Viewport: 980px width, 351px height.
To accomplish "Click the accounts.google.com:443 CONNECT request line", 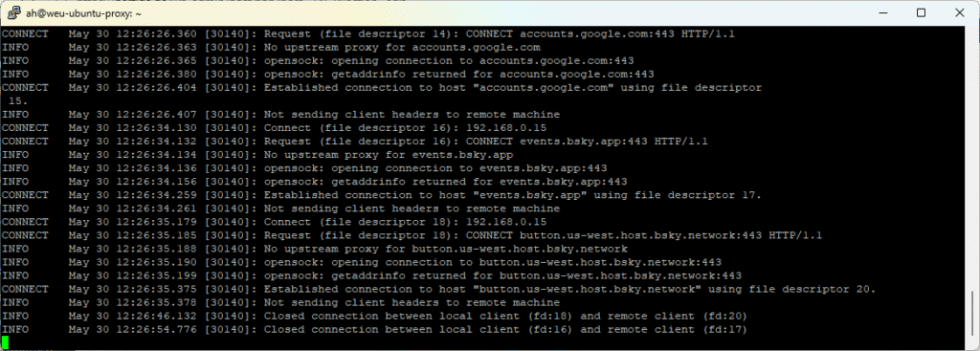I will click(x=368, y=33).
